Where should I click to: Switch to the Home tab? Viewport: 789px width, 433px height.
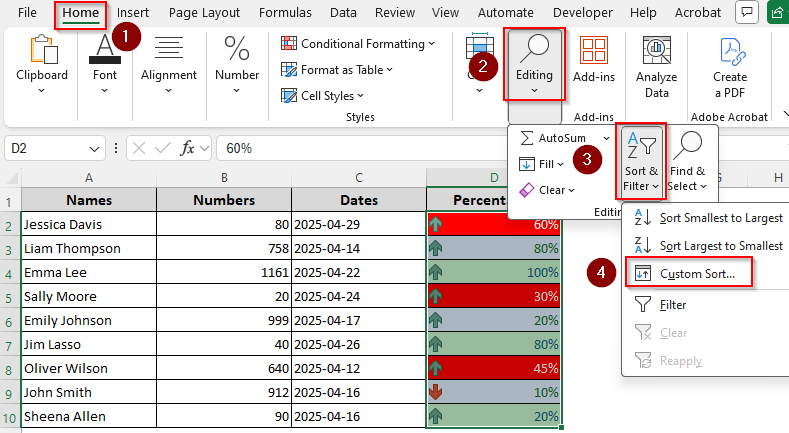click(x=81, y=13)
